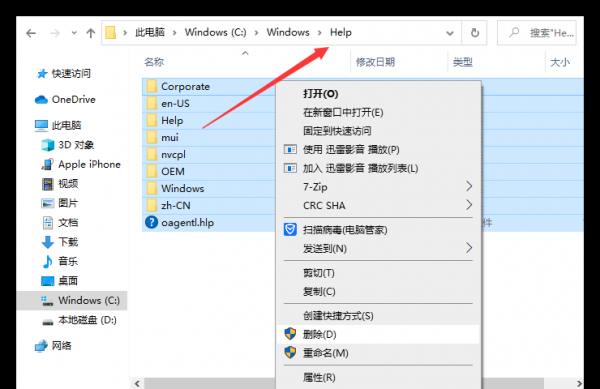Viewport: 600px width, 389px height.
Task: Open 桌面 in the sidebar
Action: pyautogui.click(x=60, y=281)
